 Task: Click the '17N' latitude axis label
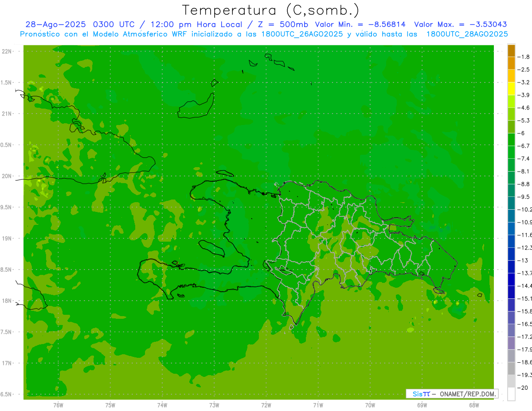(x=7, y=363)
